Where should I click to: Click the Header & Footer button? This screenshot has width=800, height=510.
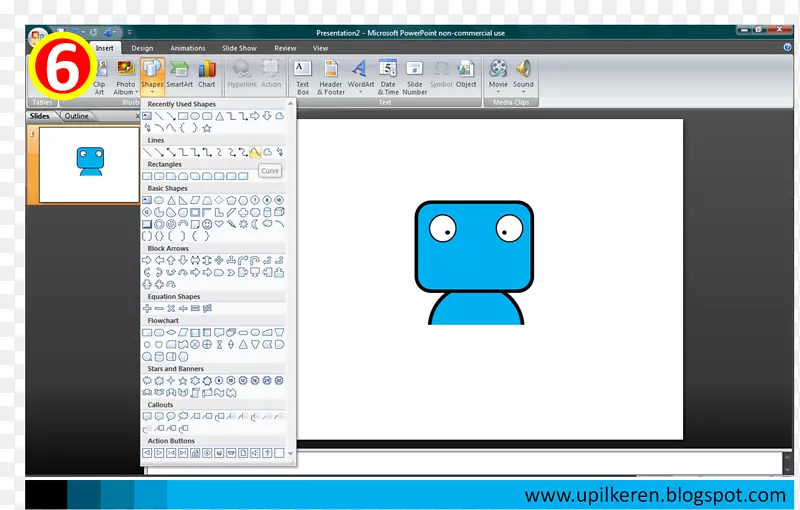click(331, 74)
